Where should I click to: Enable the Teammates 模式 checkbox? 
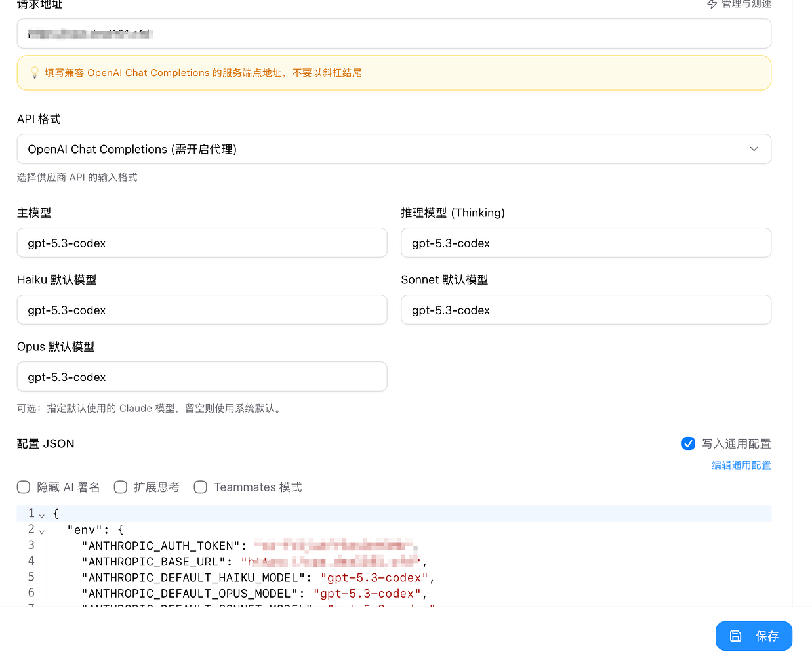(201, 487)
